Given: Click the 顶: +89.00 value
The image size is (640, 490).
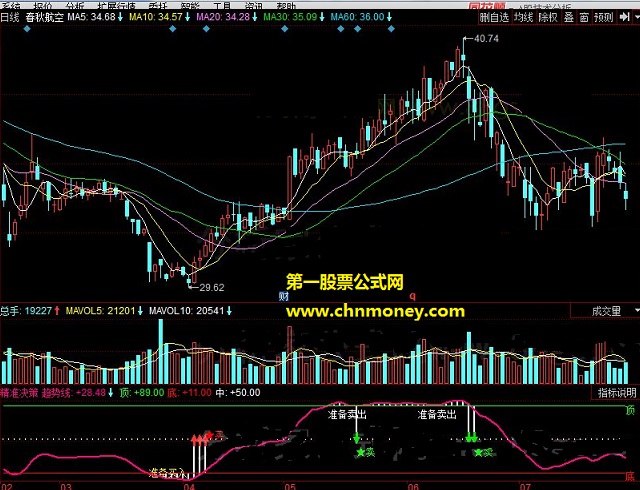Looking at the screenshot, I should coord(142,393).
